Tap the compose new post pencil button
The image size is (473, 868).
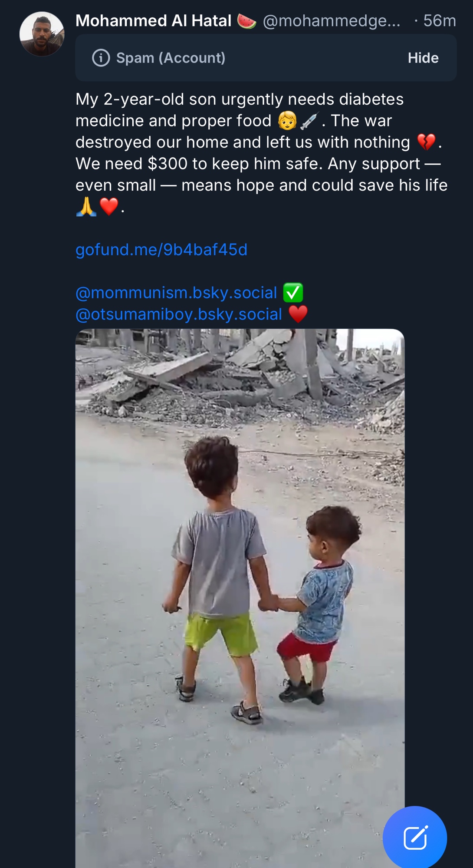(415, 838)
